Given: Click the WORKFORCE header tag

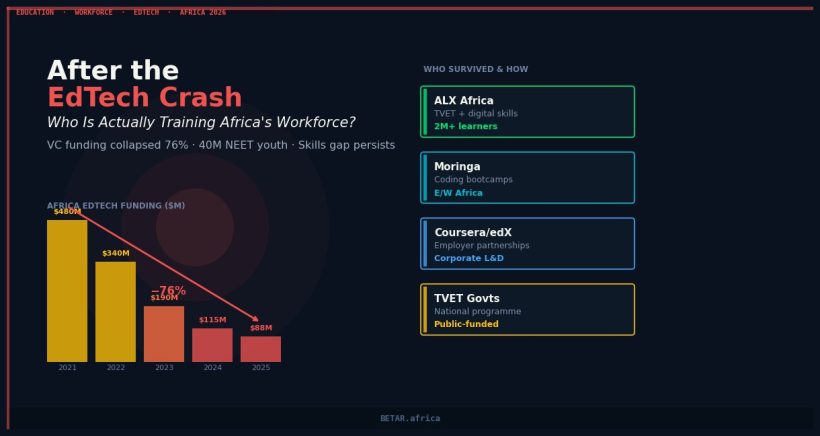Looking at the screenshot, I should tap(94, 13).
